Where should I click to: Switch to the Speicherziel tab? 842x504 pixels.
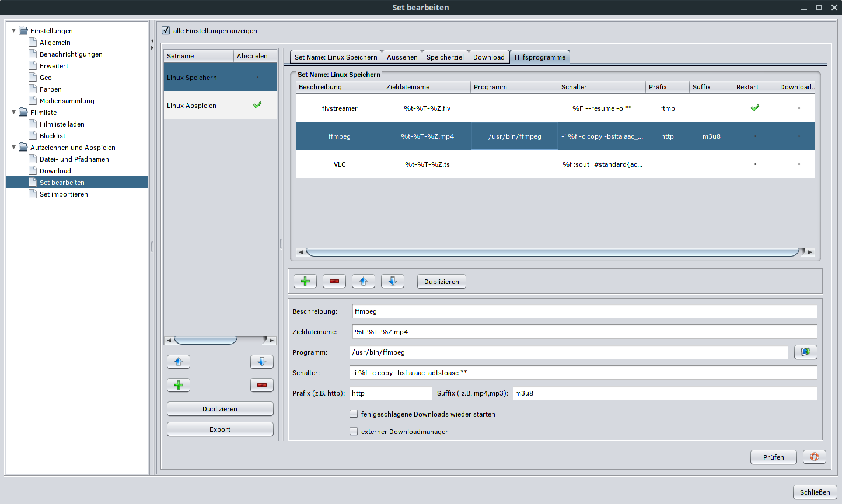click(445, 57)
